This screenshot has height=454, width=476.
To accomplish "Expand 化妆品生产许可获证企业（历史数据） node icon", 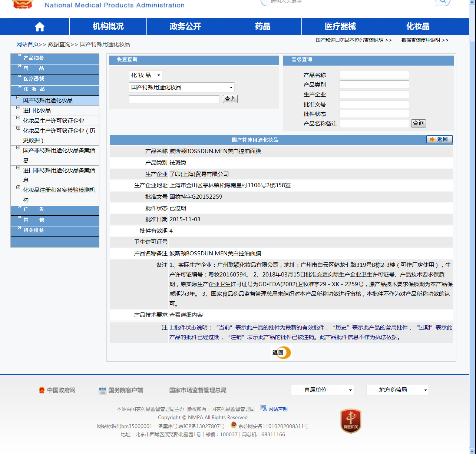I will 18,128.
